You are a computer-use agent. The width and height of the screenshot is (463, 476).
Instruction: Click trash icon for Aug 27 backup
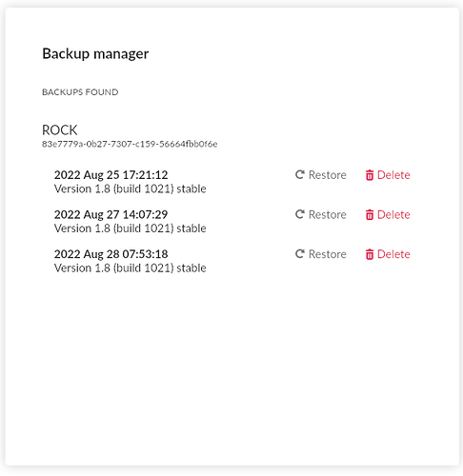pos(370,214)
